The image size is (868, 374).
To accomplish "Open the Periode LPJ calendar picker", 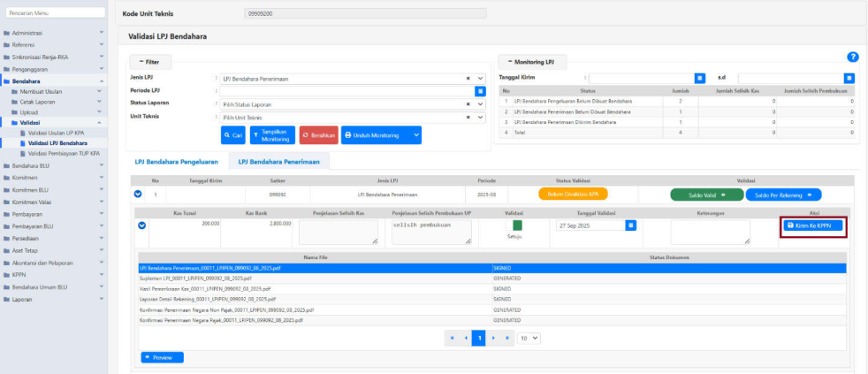I will (x=481, y=91).
